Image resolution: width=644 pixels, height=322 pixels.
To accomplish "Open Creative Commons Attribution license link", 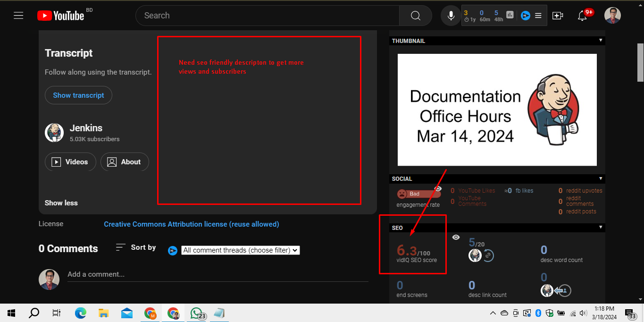I will [x=192, y=224].
